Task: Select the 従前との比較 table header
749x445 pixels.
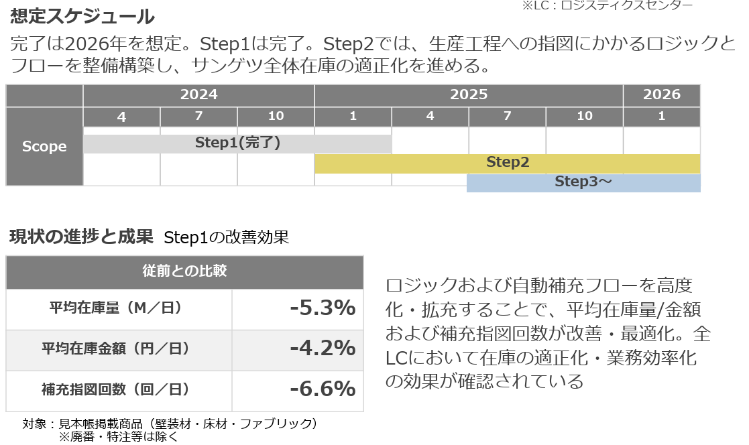Action: (x=184, y=272)
